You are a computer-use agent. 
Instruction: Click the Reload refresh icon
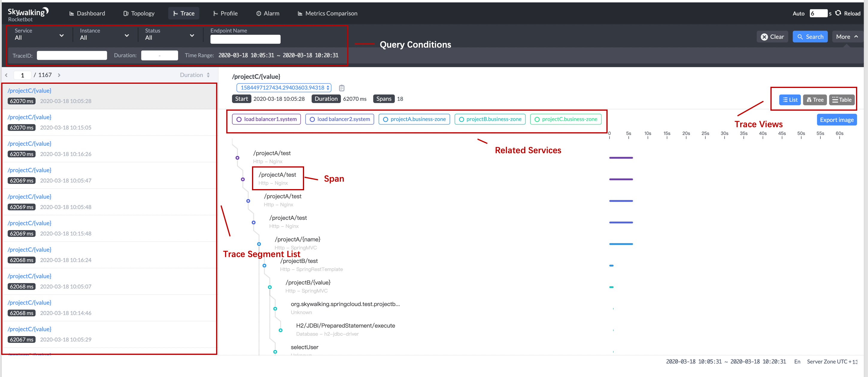pos(838,13)
